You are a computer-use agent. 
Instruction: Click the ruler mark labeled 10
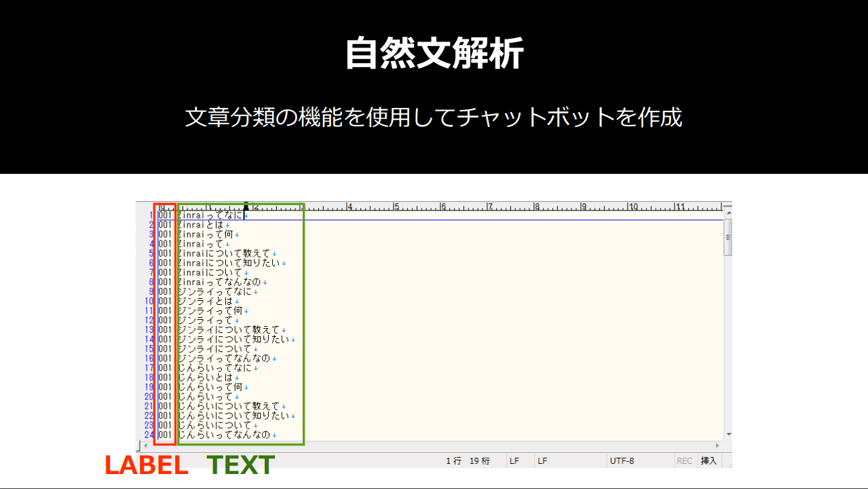tap(633, 206)
